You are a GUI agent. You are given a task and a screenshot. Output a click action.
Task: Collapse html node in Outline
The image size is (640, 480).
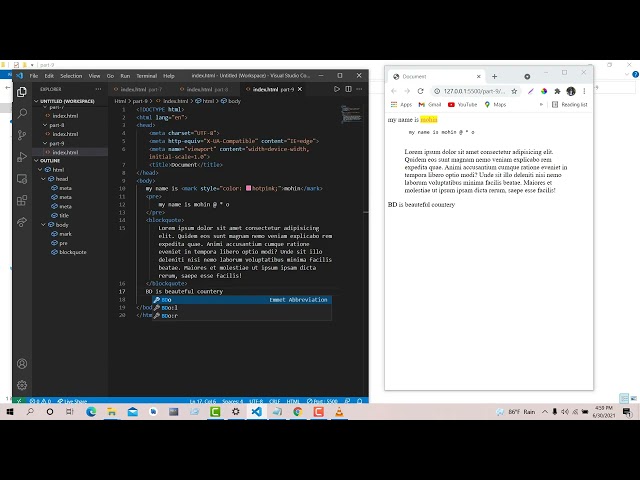pyautogui.click(x=40, y=169)
